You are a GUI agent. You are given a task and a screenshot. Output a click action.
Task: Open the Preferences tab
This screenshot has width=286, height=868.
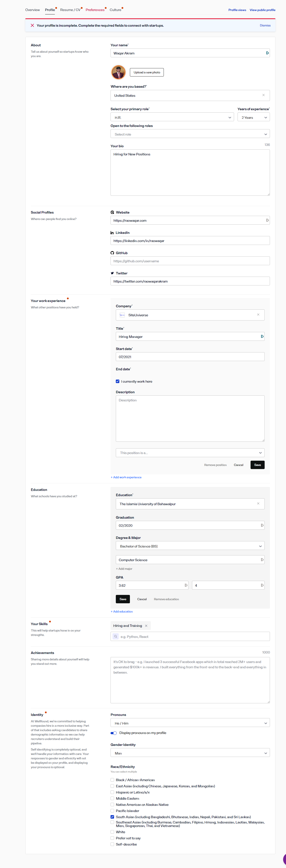(95, 10)
